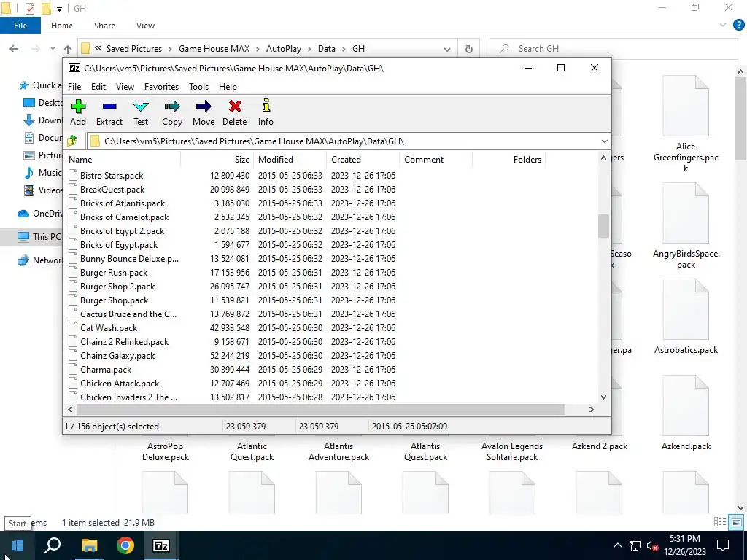Click 7-Zip vertical scrollbar thumb
The image size is (747, 560).
pos(603,226)
